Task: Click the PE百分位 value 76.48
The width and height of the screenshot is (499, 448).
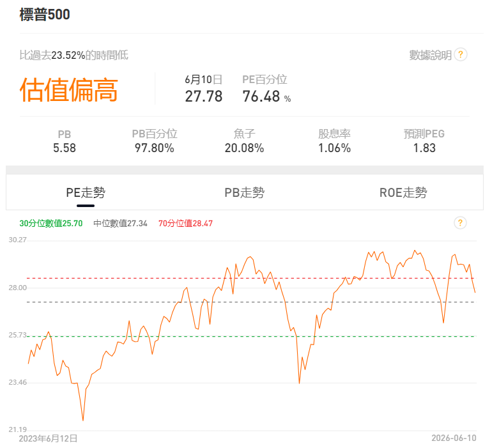Action: click(261, 97)
